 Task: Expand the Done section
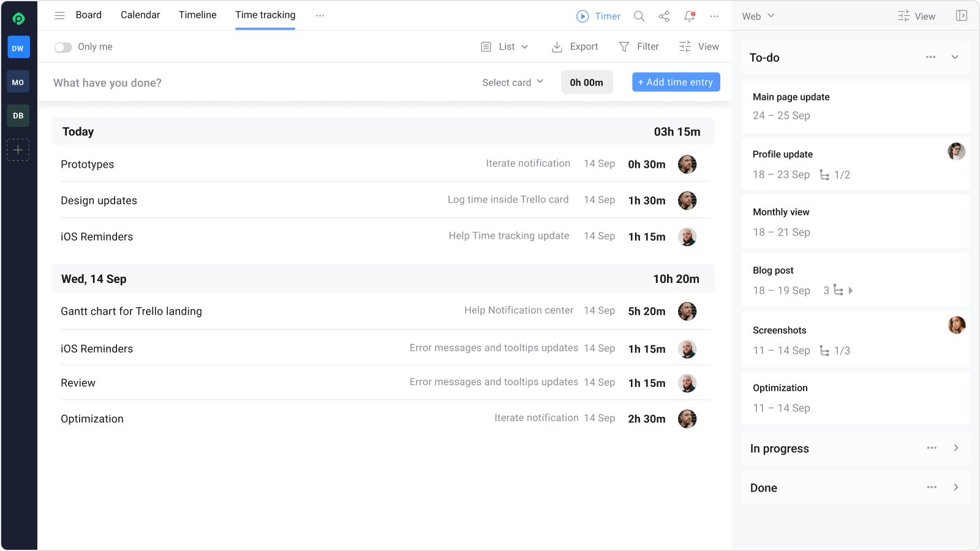[956, 487]
